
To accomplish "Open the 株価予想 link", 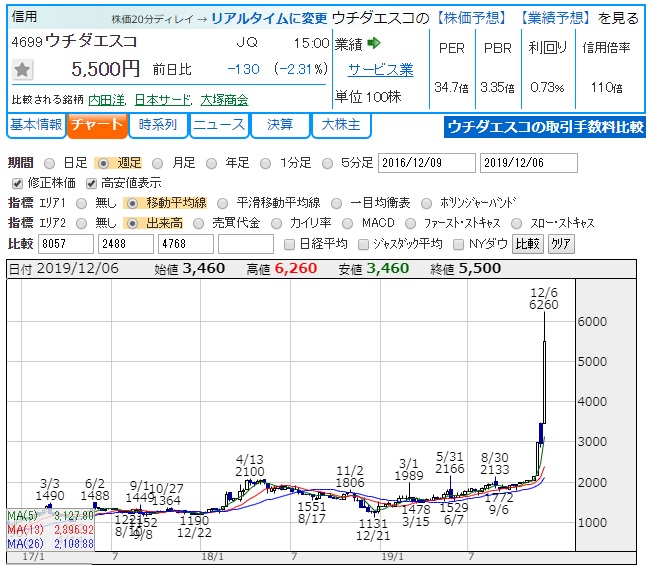I will pos(472,18).
